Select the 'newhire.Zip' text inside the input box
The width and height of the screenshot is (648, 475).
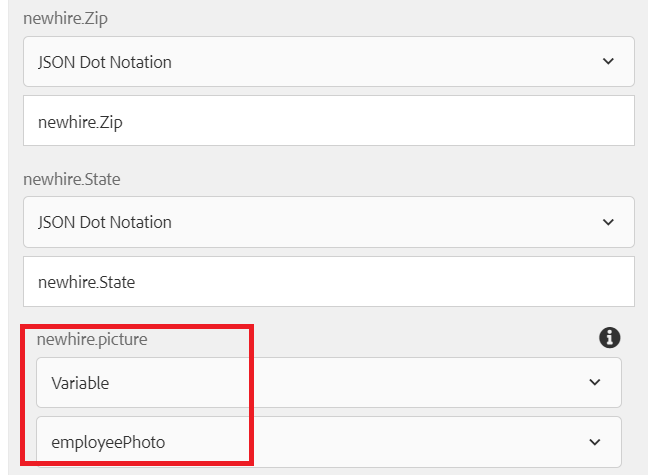click(x=80, y=122)
